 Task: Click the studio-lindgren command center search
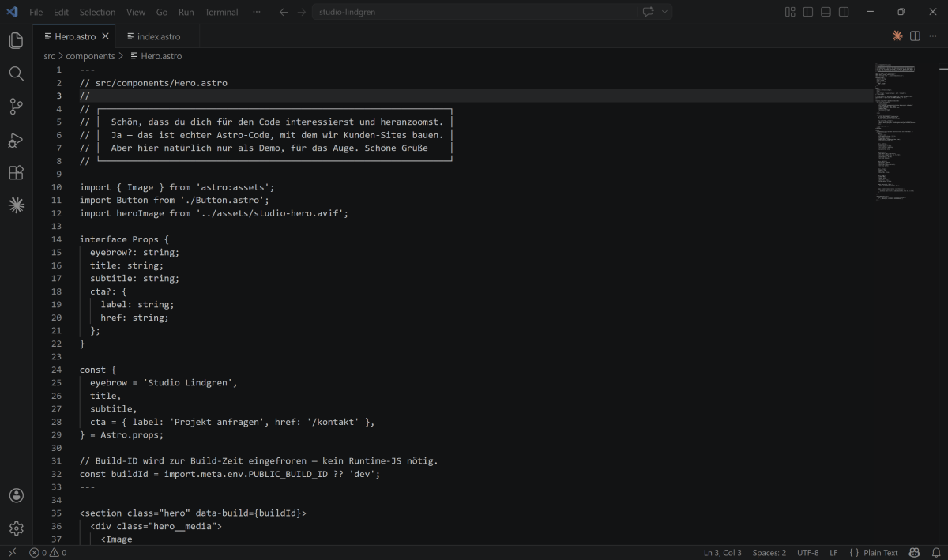475,12
